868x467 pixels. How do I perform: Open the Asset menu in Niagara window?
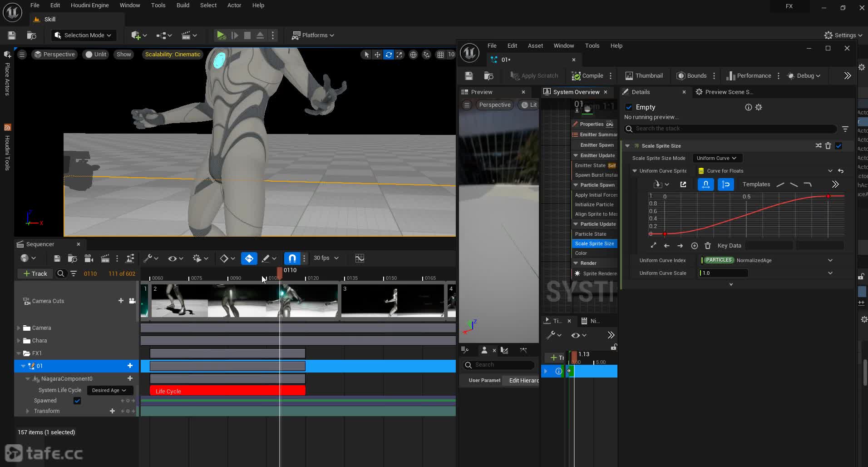click(x=535, y=46)
